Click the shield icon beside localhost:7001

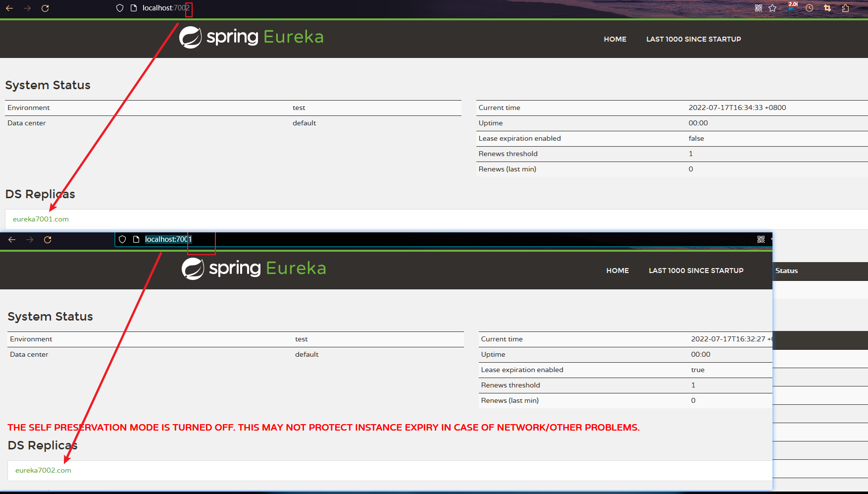click(122, 240)
